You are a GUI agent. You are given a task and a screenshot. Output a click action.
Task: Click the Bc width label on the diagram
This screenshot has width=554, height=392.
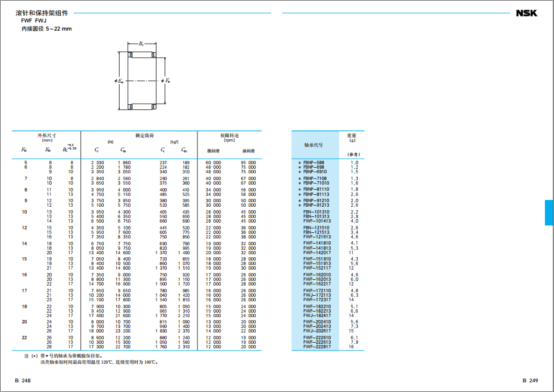click(141, 43)
